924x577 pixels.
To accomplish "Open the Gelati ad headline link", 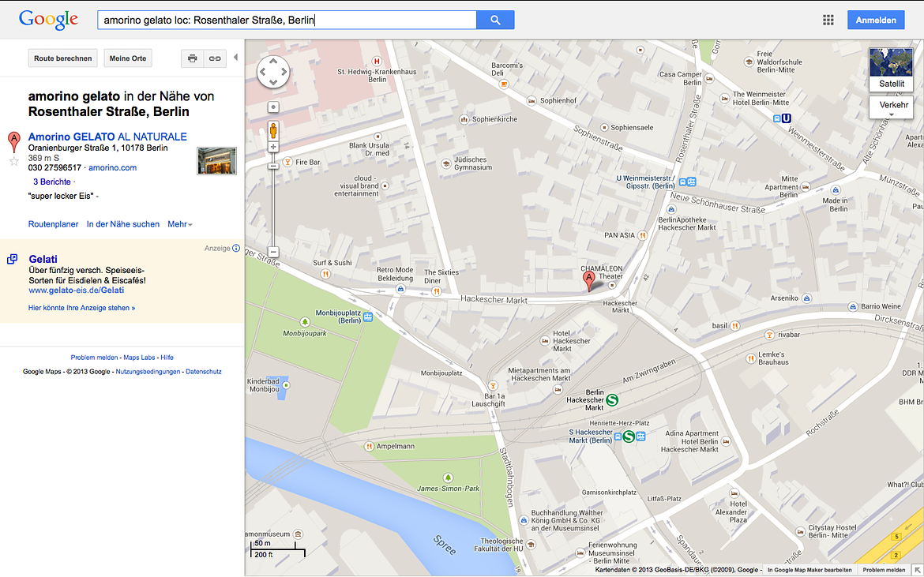I will tap(43, 259).
